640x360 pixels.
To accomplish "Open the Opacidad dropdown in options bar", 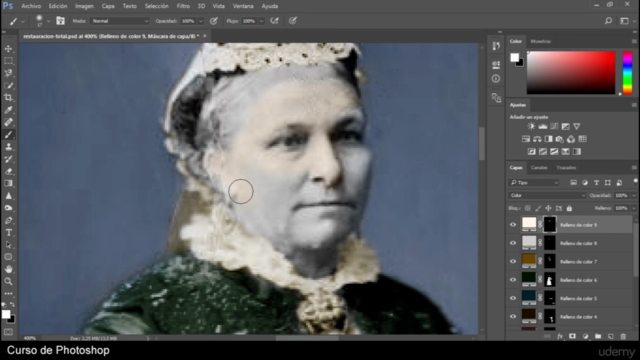I will click(201, 21).
